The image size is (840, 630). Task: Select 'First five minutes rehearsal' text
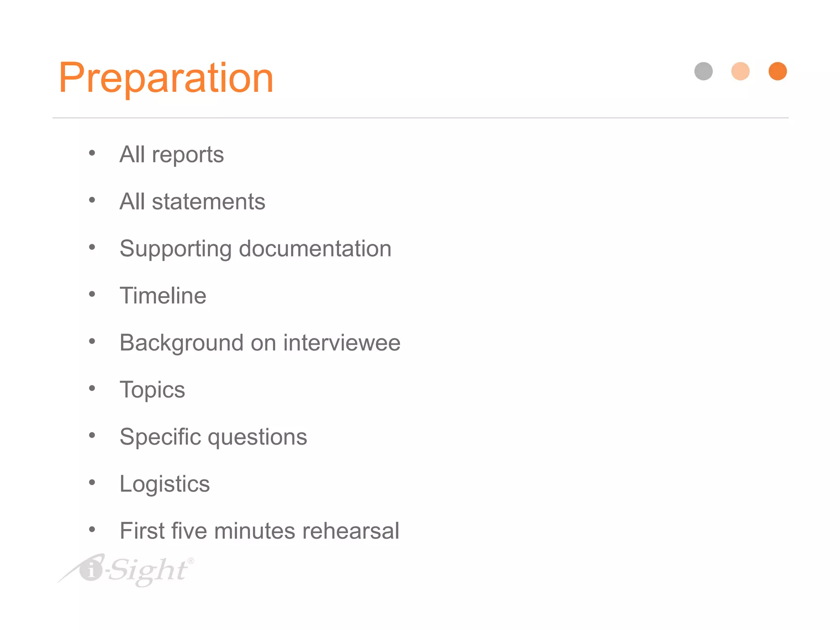tap(259, 531)
